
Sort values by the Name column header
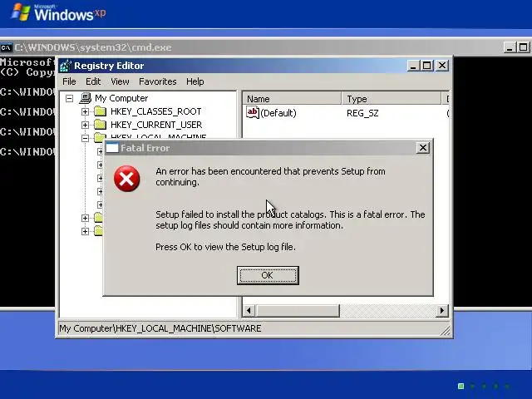tap(292, 99)
